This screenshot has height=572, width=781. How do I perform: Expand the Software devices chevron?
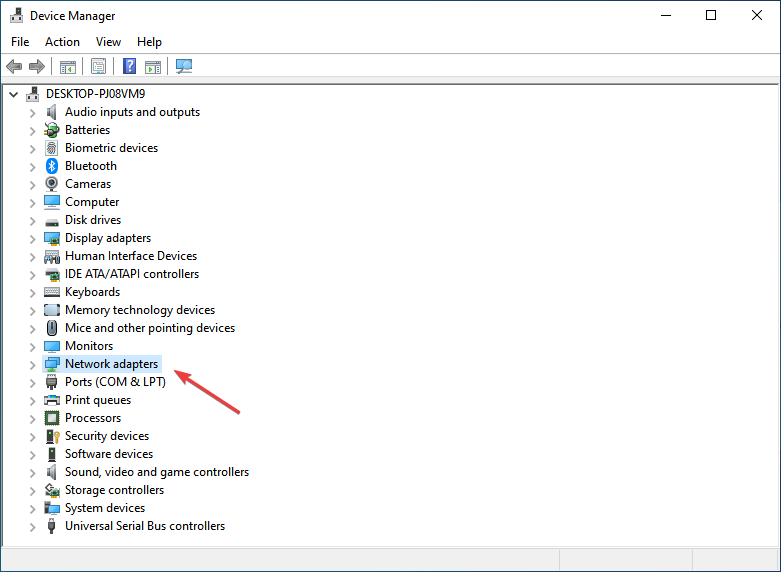point(32,454)
